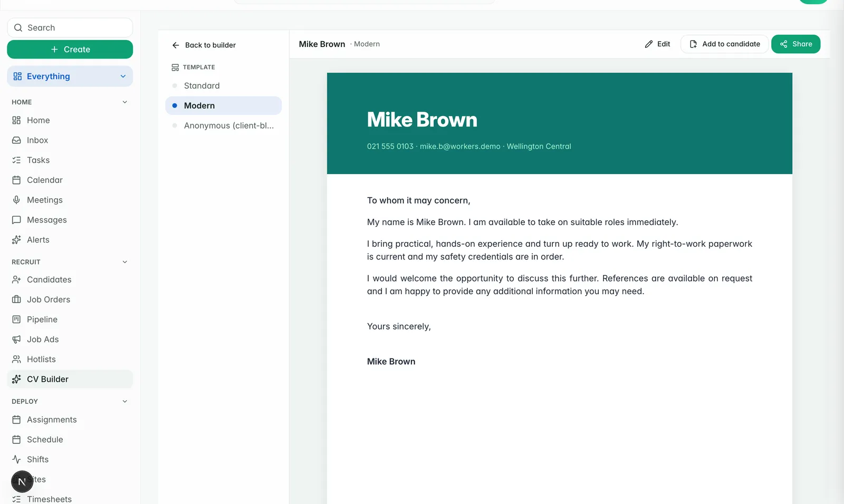Click the CV Builder sparkle icon

(x=16, y=379)
